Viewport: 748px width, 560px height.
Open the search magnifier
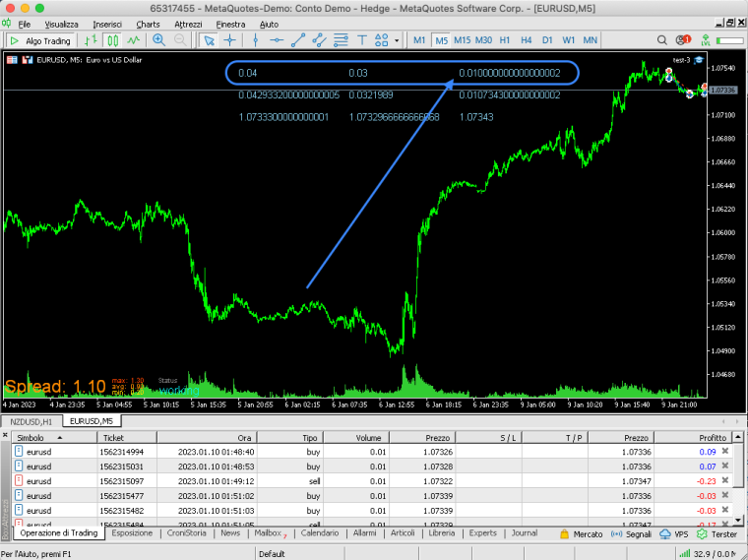[662, 40]
